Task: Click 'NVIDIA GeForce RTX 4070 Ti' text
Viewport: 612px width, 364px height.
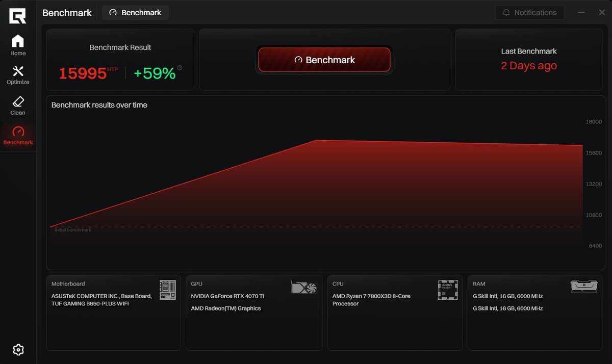Action: point(227,296)
